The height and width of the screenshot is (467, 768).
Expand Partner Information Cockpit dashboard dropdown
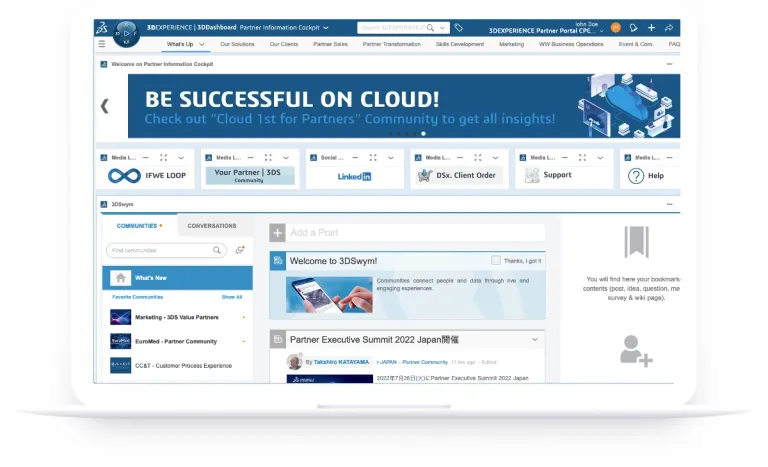point(326,28)
